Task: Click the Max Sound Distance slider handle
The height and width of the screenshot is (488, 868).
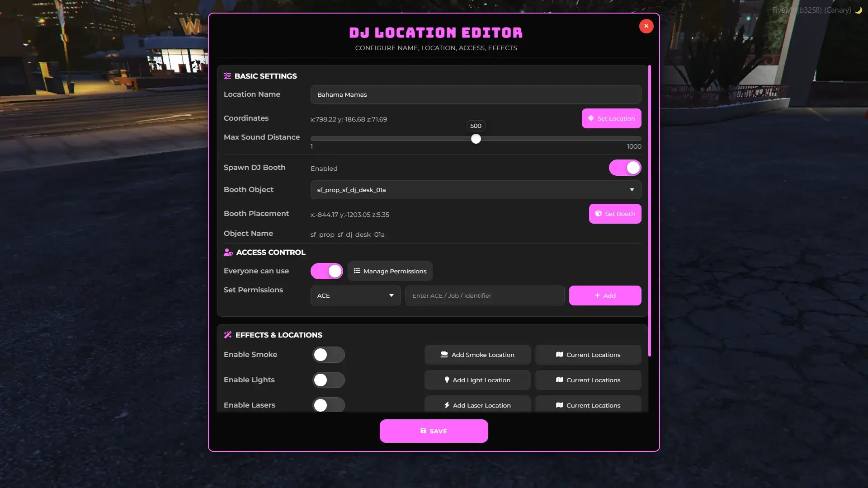Action: point(476,139)
